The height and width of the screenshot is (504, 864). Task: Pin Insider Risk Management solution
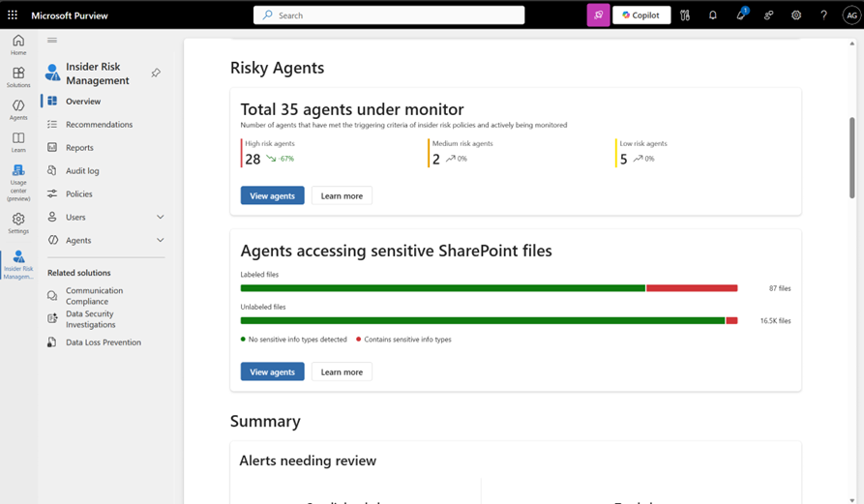point(156,73)
